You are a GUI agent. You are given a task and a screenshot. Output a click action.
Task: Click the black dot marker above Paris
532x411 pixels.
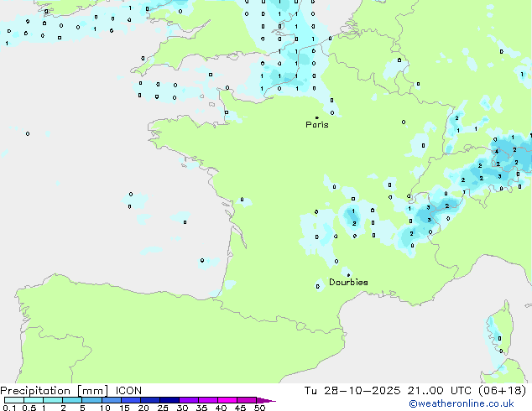click(x=317, y=117)
